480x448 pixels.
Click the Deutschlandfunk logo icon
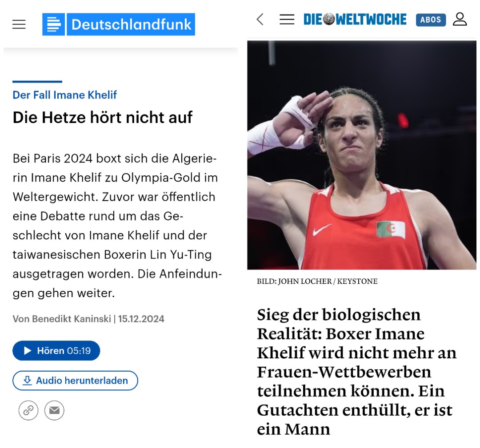54,24
